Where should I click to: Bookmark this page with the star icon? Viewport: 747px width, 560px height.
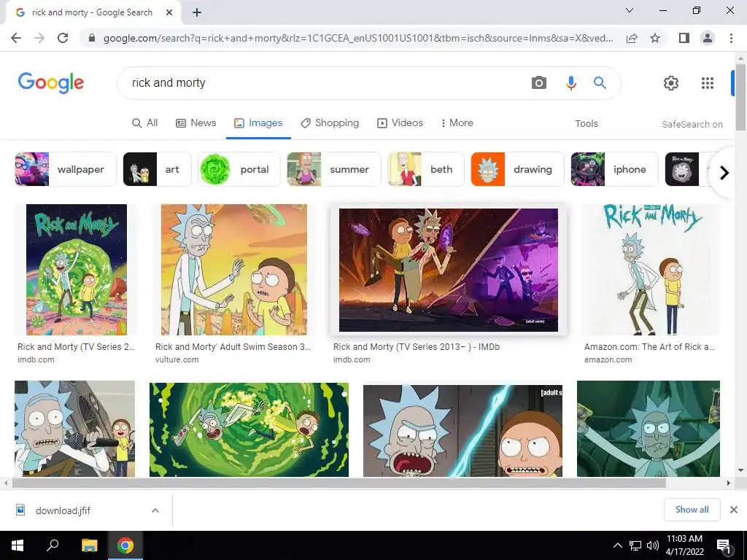click(x=655, y=38)
